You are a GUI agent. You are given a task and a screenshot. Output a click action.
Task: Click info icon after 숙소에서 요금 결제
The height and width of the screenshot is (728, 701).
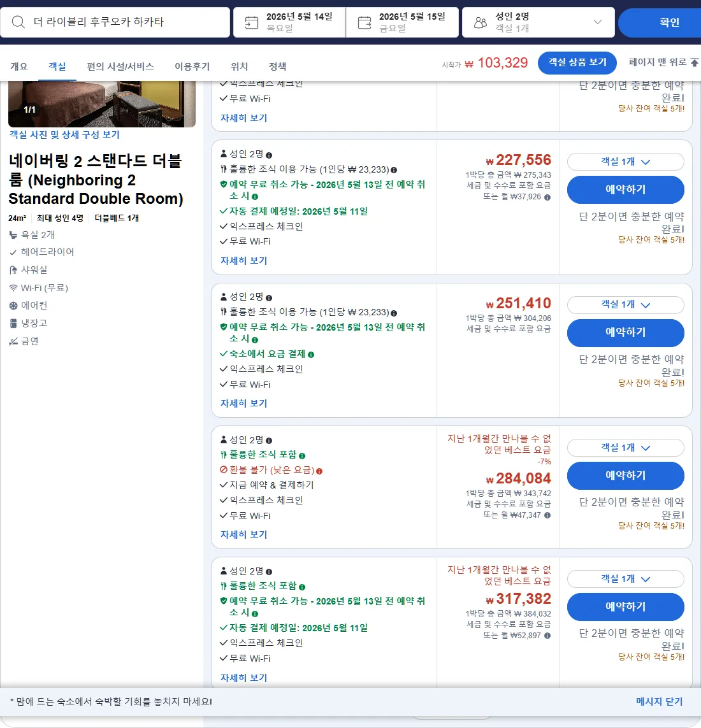coord(311,355)
